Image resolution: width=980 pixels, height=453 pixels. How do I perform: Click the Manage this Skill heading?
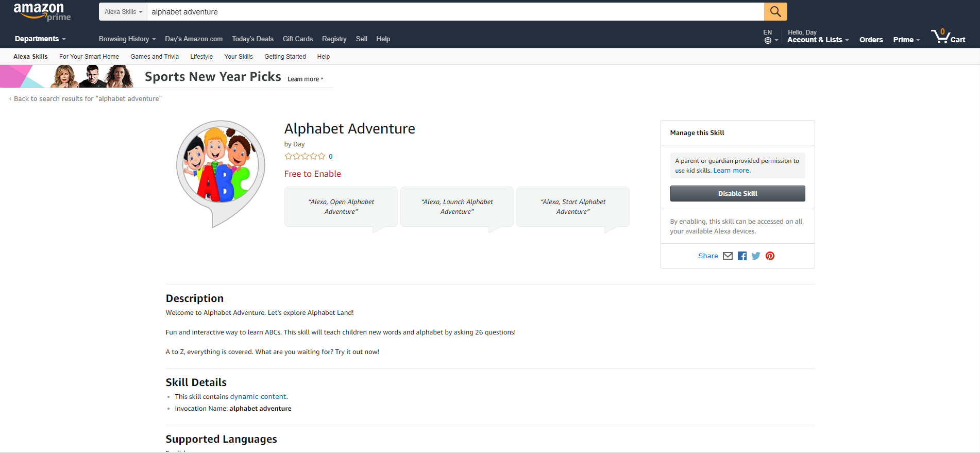[697, 133]
